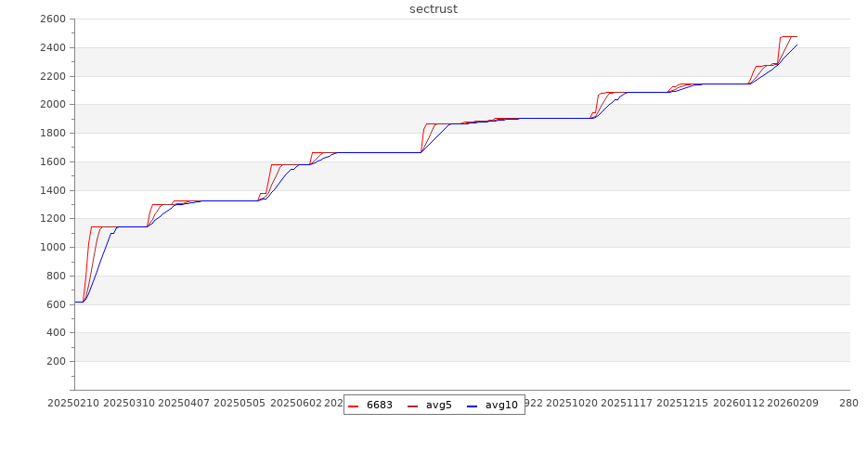Choose the 20251117 date tick label
868x464 pixels.
(627, 404)
